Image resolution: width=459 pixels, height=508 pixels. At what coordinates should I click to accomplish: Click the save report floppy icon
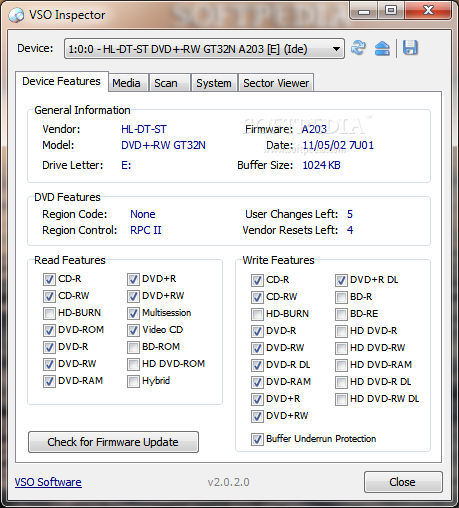click(x=410, y=48)
